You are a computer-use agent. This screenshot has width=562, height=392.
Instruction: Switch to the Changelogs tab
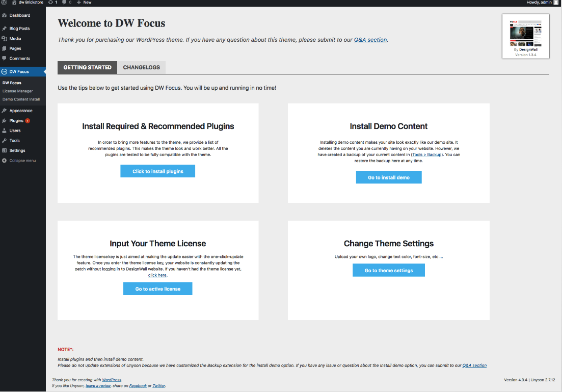142,67
